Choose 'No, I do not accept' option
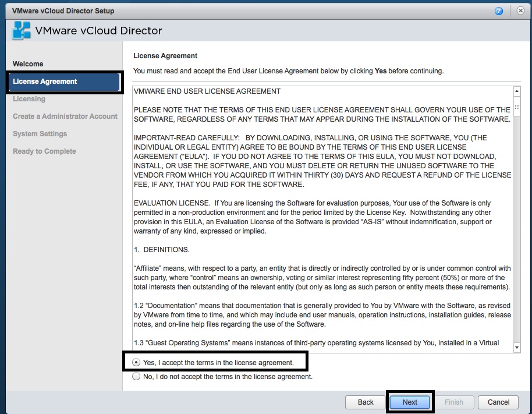The width and height of the screenshot is (532, 414). (137, 377)
